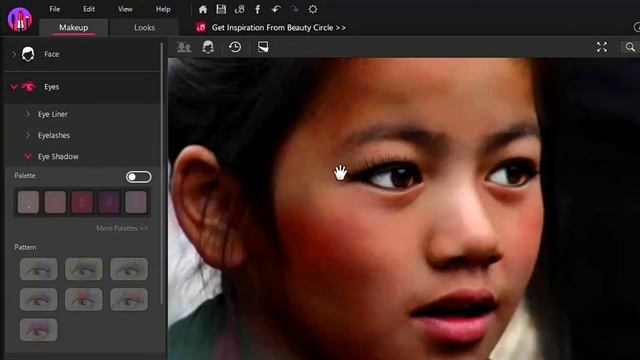640x360 pixels.
Task: Click the More Palettes link
Action: click(x=122, y=228)
